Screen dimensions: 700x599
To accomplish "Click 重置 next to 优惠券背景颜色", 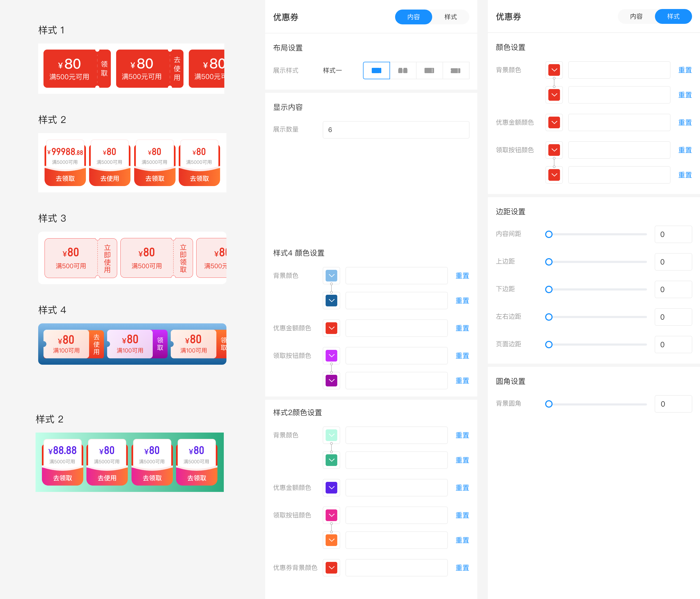I will click(462, 568).
